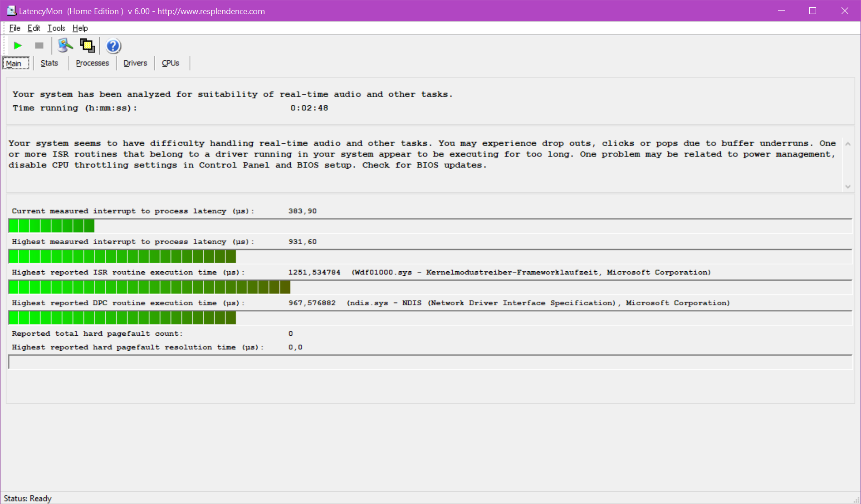
Task: Switch to the Processes tab
Action: (x=93, y=63)
